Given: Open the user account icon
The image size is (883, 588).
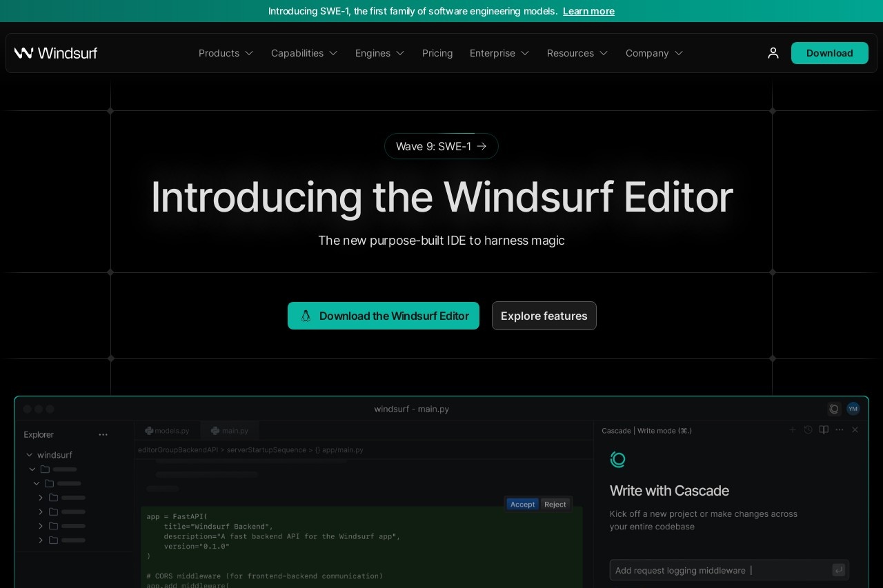Looking at the screenshot, I should (x=773, y=53).
